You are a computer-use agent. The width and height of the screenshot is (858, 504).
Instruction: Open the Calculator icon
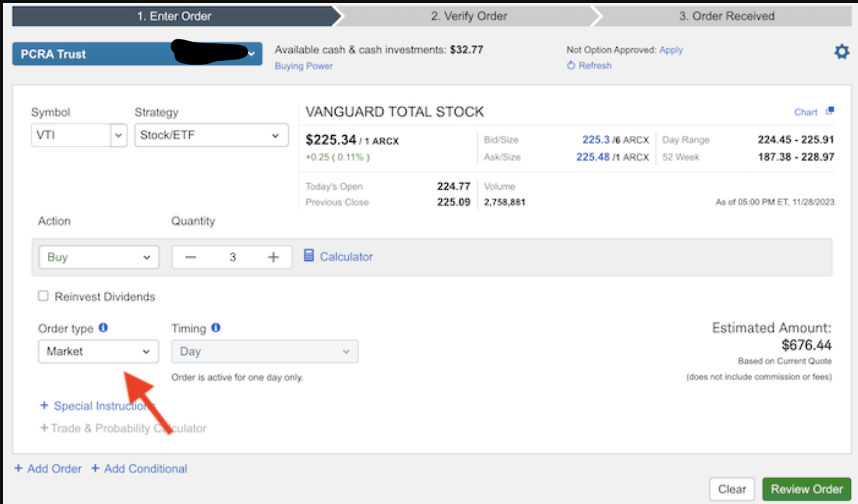coord(309,256)
